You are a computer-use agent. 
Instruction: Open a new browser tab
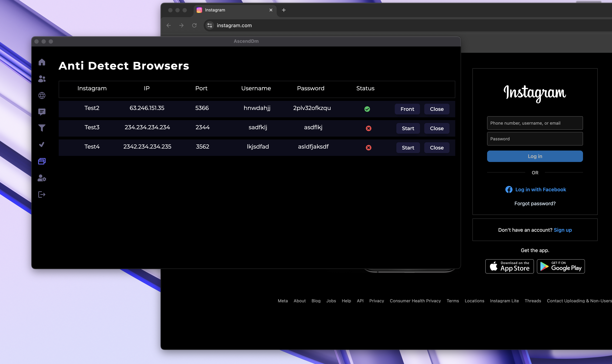(x=283, y=10)
